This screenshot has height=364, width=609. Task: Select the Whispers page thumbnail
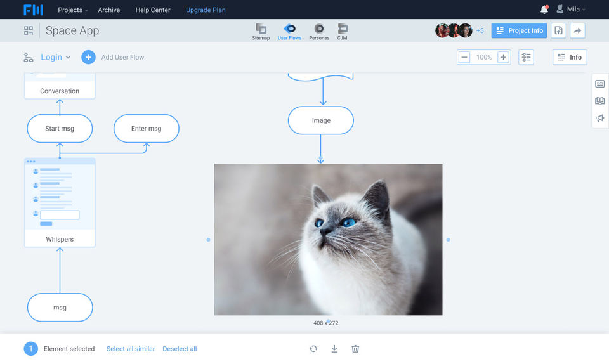point(60,202)
